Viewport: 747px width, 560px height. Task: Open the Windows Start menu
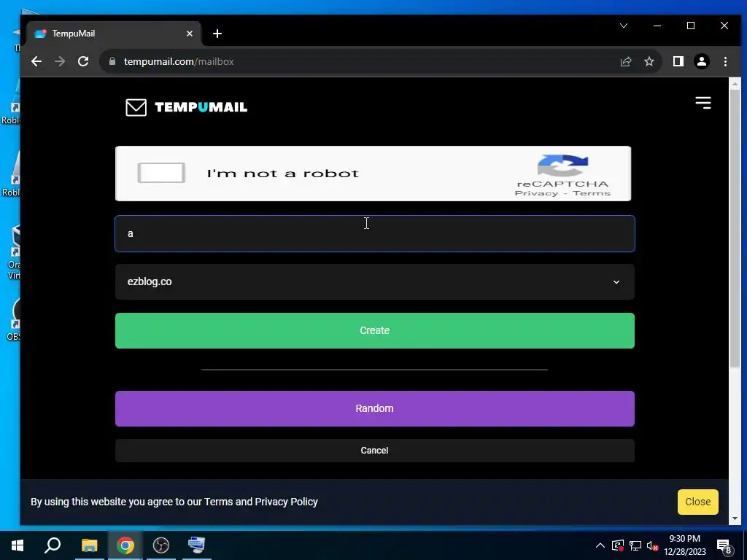coord(18,545)
